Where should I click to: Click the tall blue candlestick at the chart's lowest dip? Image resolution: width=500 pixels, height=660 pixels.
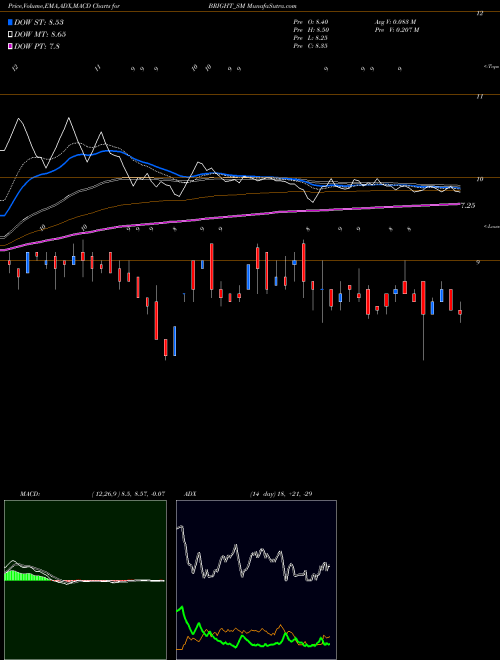tap(175, 341)
